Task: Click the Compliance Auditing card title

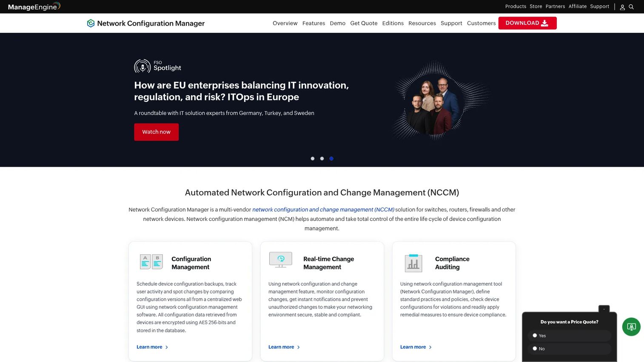Action: [452, 263]
